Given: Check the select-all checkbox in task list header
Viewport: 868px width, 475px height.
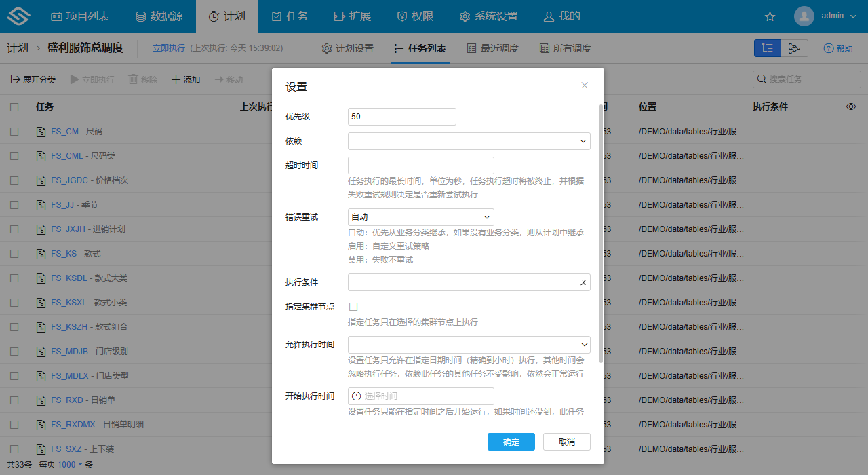Looking at the screenshot, I should [x=14, y=107].
